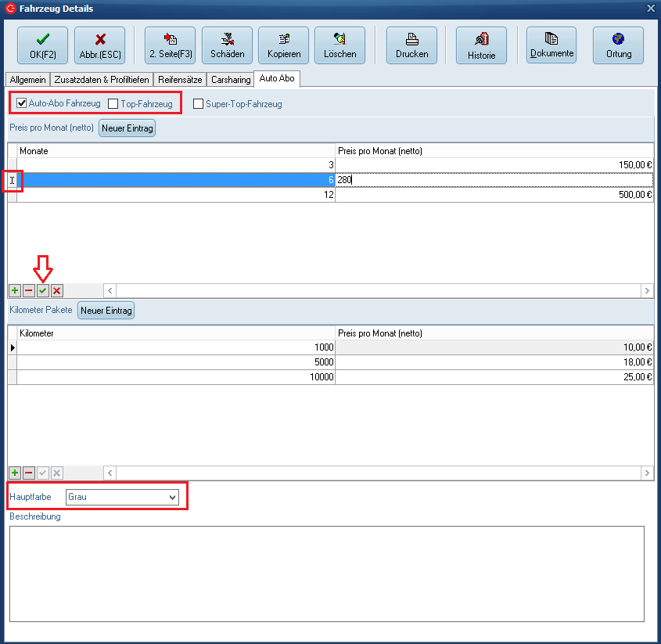Tick the Super-Top-Fahrzeug checkbox
The width and height of the screenshot is (661, 644).
click(198, 103)
